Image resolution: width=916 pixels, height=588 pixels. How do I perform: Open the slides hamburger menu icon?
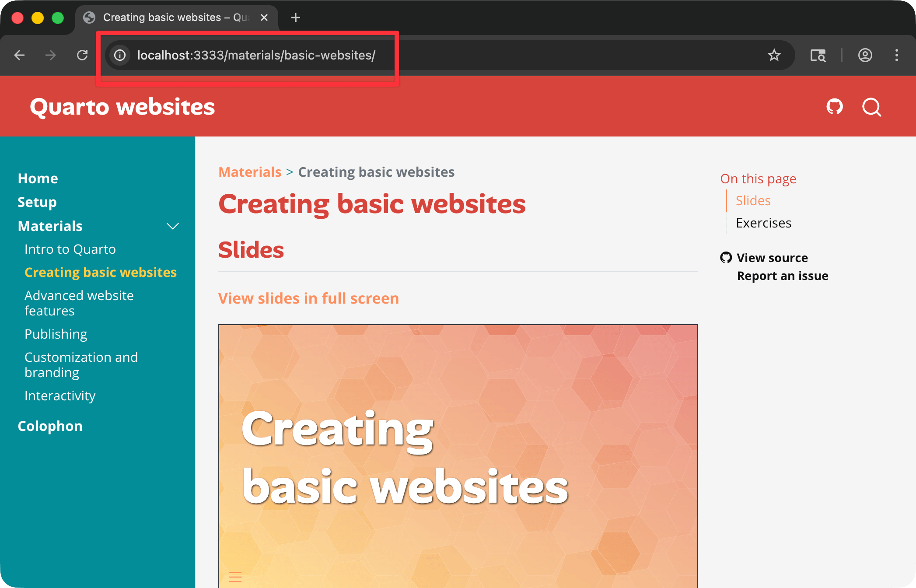pyautogui.click(x=235, y=577)
